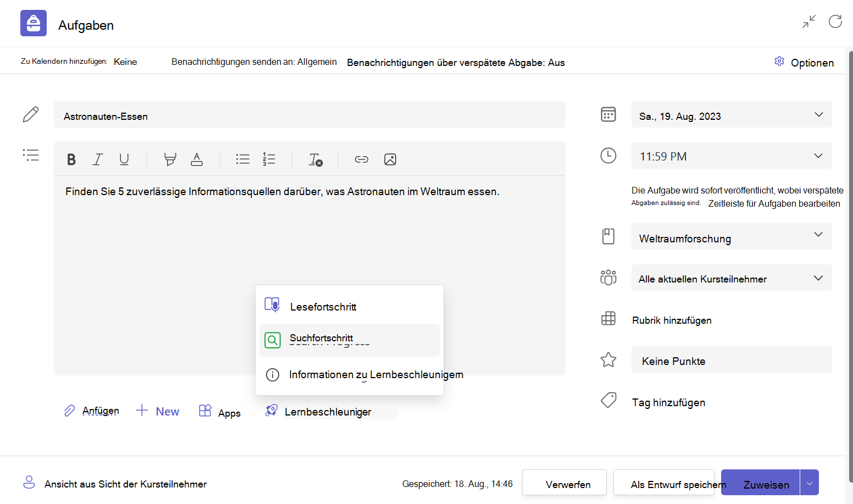This screenshot has width=853, height=504.
Task: Insert a hyperlink in instructions
Action: point(361,159)
